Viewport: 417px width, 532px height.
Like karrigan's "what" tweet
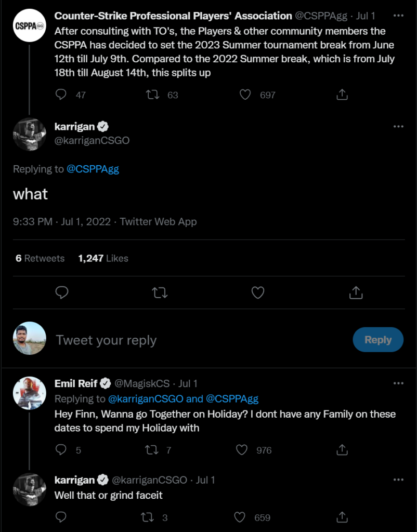point(258,292)
